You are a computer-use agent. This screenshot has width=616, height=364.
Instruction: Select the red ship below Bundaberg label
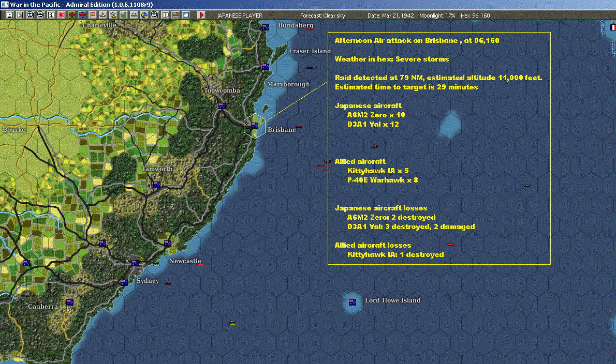[310, 28]
